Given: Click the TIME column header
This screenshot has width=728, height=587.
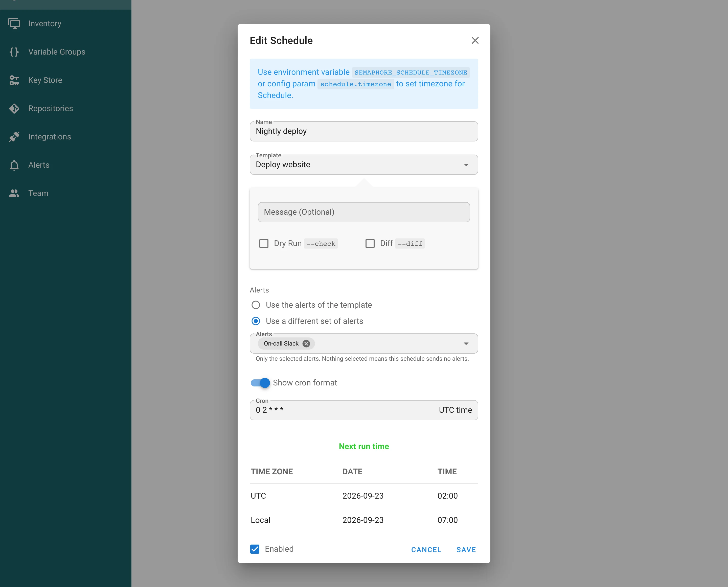Looking at the screenshot, I should [x=447, y=472].
